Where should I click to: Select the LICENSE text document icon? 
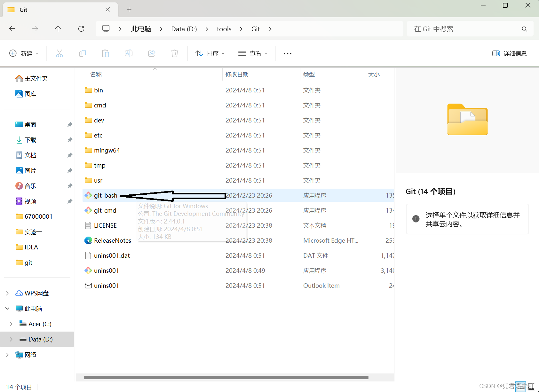tap(88, 225)
